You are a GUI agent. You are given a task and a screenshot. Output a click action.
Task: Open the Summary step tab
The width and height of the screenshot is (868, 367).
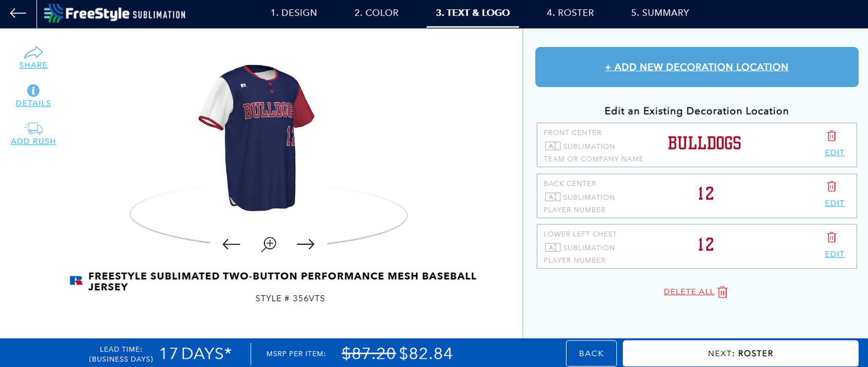coord(660,13)
